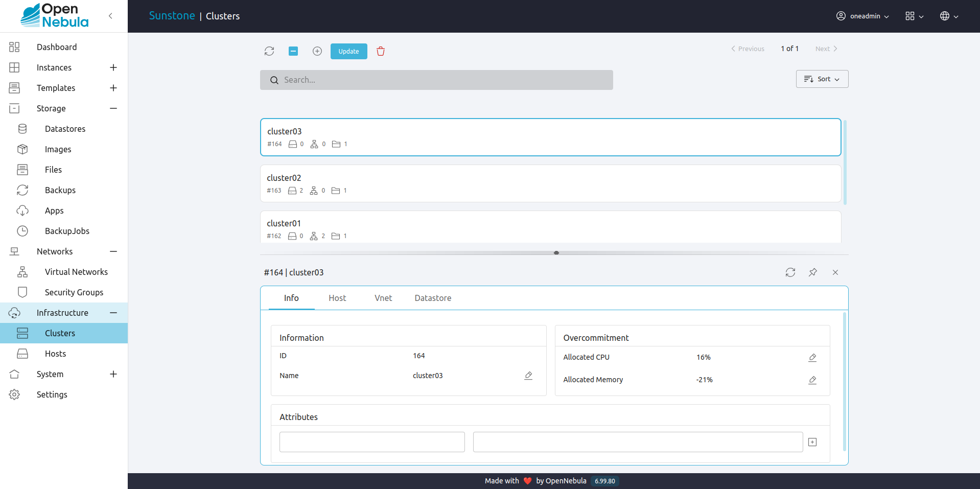This screenshot has height=489, width=980.
Task: Click the Clusters icon in sidebar
Action: [x=22, y=333]
